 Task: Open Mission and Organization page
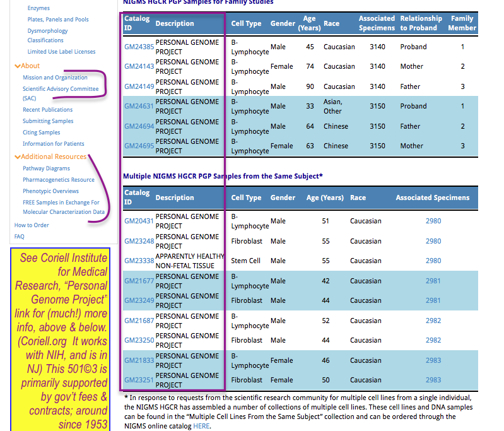pos(55,78)
